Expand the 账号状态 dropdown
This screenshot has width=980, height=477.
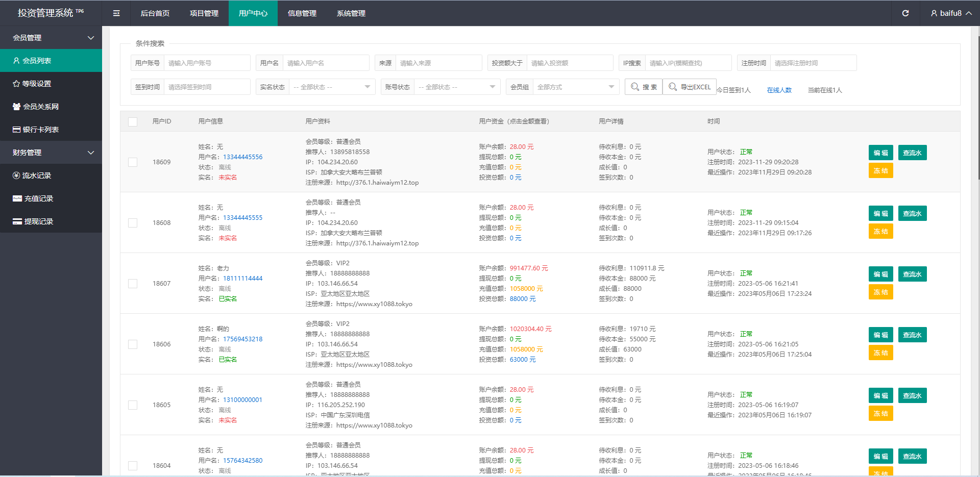[457, 87]
